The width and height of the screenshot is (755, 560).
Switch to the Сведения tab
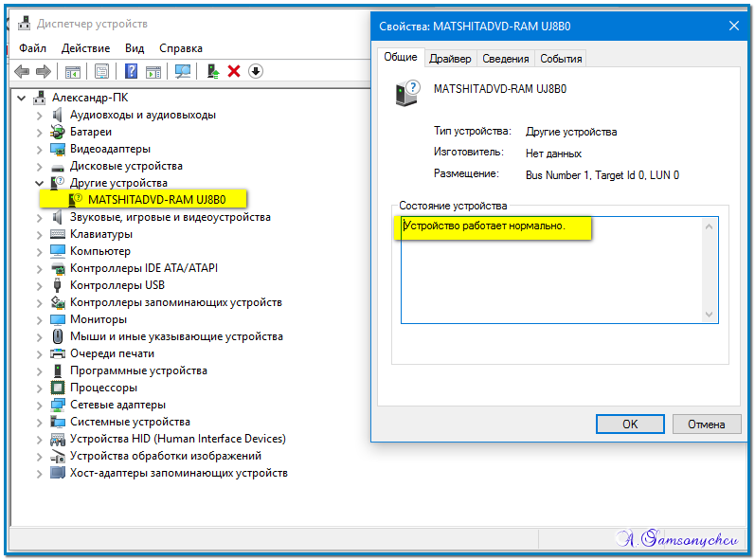coord(506,58)
